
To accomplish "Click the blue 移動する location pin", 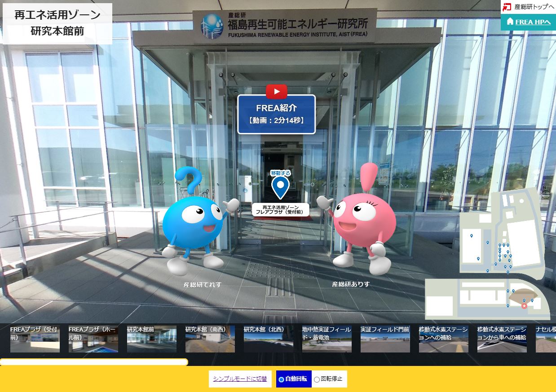I will coord(281,187).
